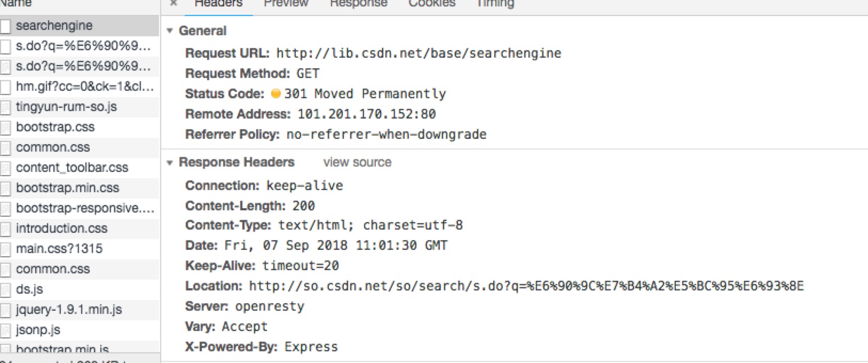Select the main.css?1315 request row
Viewport: 868px width, 363px height.
point(80,249)
